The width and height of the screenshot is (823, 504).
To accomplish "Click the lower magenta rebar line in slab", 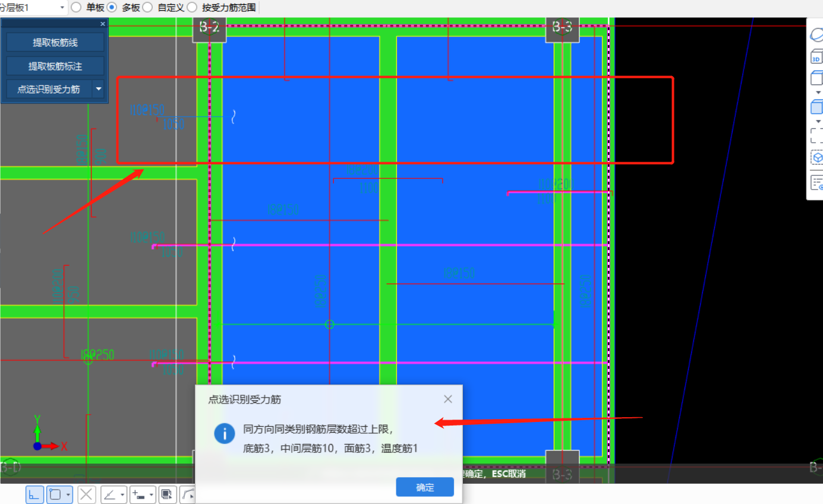I will (380, 363).
